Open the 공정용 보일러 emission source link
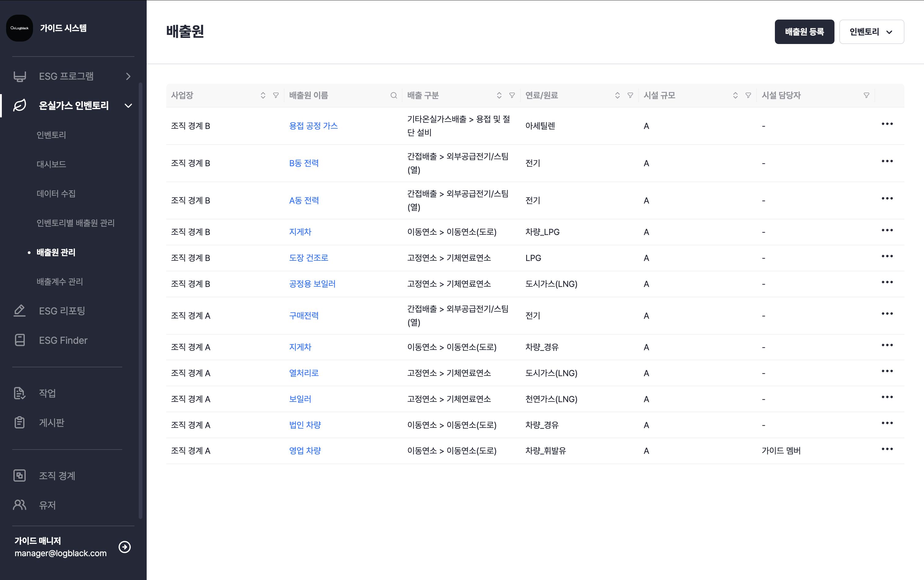The width and height of the screenshot is (924, 580). tap(312, 284)
